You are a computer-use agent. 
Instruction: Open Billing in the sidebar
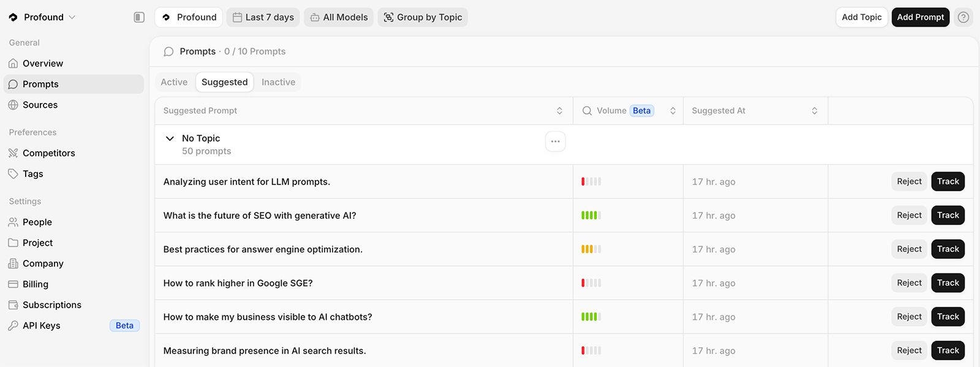pos(73,284)
